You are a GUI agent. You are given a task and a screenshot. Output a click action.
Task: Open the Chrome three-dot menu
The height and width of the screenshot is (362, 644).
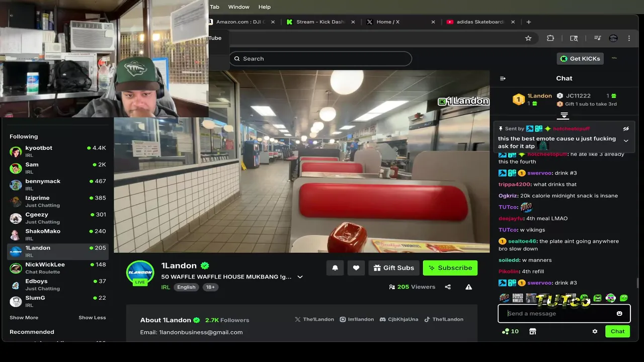(x=629, y=38)
